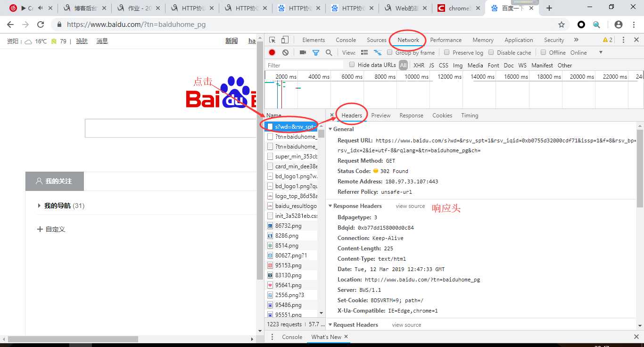This screenshot has width=644, height=347.
Task: Collapse the Response Headers section
Action: [x=330, y=206]
